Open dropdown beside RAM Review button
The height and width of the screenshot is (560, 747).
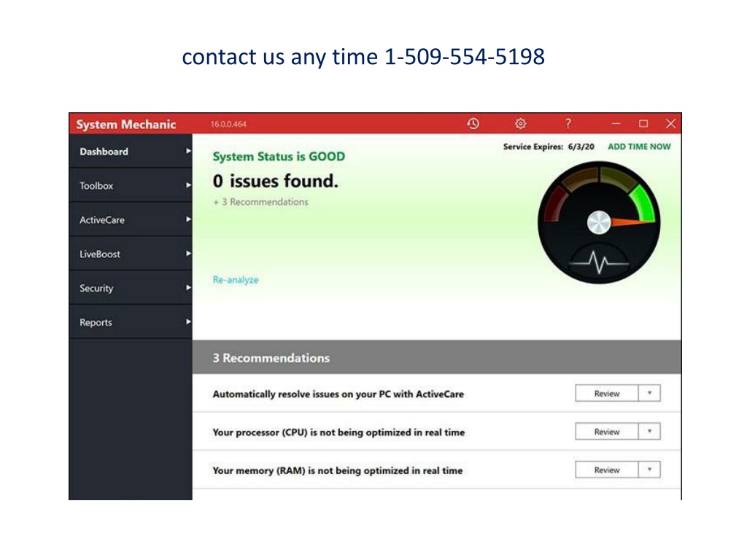pyautogui.click(x=649, y=470)
